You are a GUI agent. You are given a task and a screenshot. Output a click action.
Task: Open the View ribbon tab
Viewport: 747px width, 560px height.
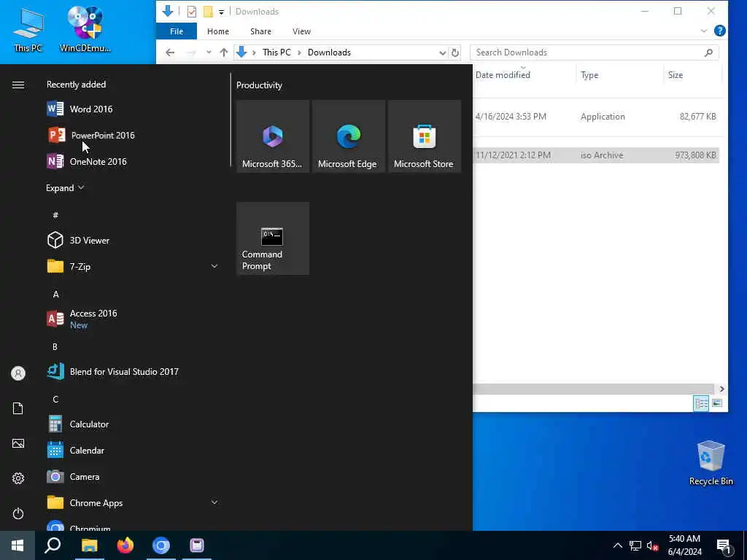[301, 31]
